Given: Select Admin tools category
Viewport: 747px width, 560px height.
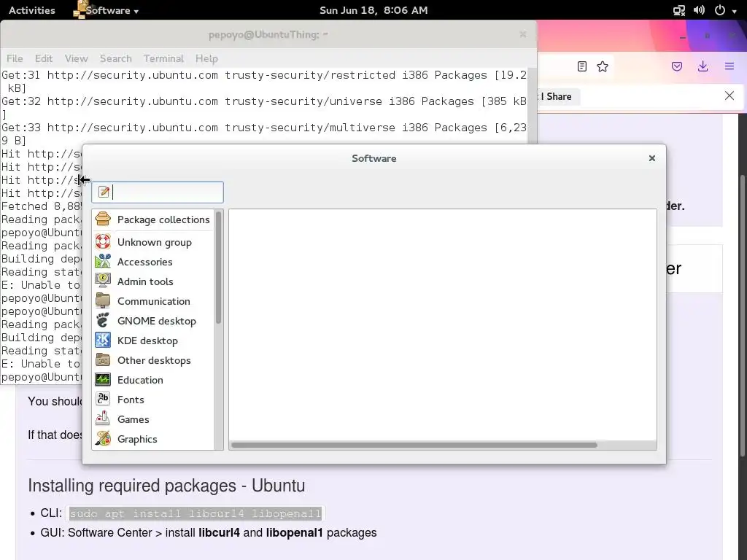Looking at the screenshot, I should point(153,281).
